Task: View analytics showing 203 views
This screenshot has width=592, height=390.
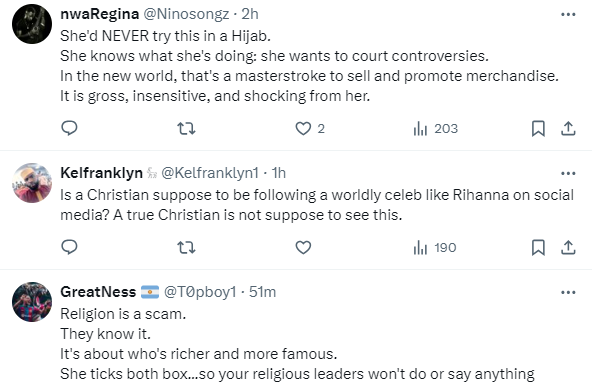Action: pyautogui.click(x=435, y=129)
